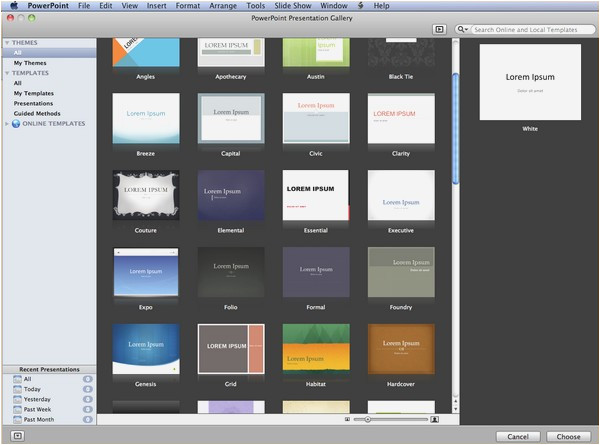Adjust the thumbnail size slider
Image resolution: width=600 pixels, height=445 pixels.
pyautogui.click(x=367, y=419)
